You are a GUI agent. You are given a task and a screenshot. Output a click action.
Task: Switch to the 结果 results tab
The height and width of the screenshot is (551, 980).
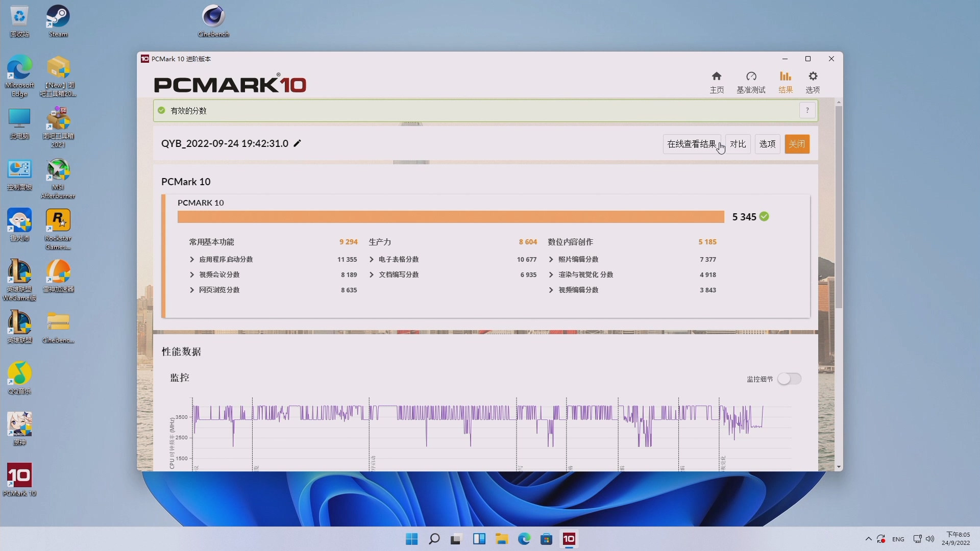[x=785, y=82]
